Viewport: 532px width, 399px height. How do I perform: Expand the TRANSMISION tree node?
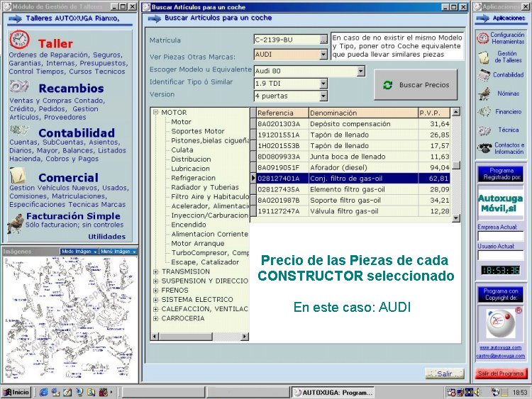pyautogui.click(x=156, y=271)
